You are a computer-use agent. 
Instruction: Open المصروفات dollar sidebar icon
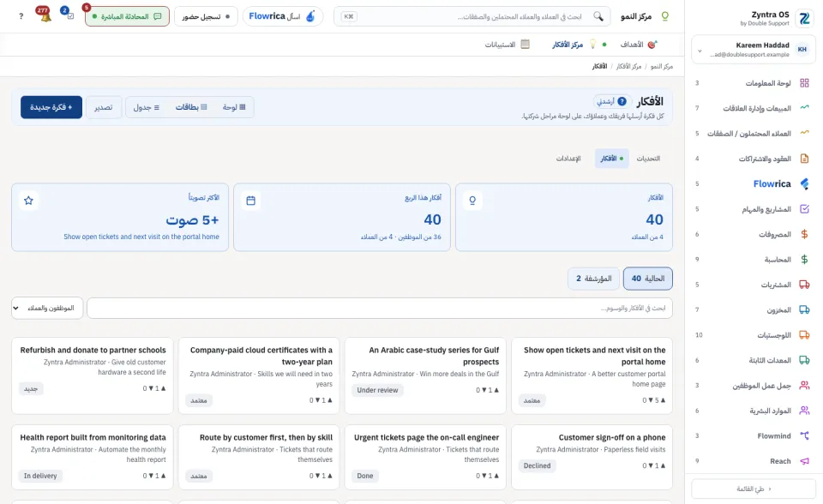click(x=804, y=234)
